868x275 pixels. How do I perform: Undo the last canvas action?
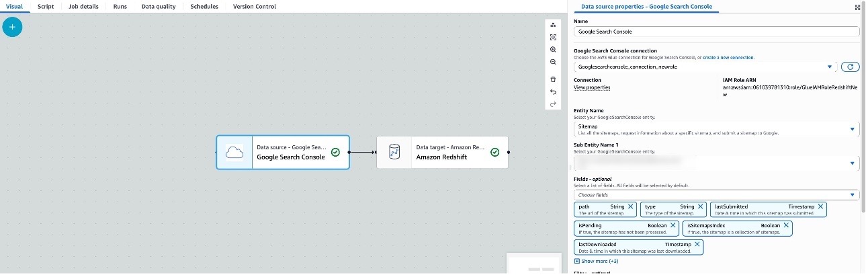coord(553,91)
